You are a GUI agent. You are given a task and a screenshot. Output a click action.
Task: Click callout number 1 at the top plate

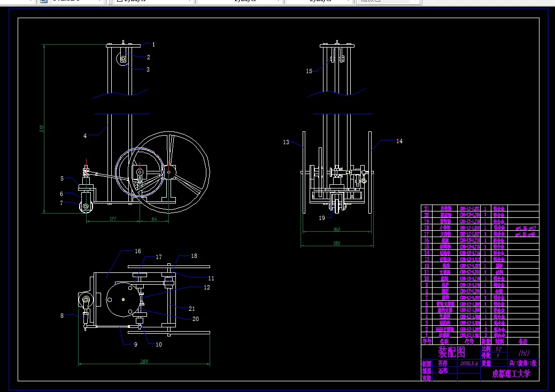153,44
